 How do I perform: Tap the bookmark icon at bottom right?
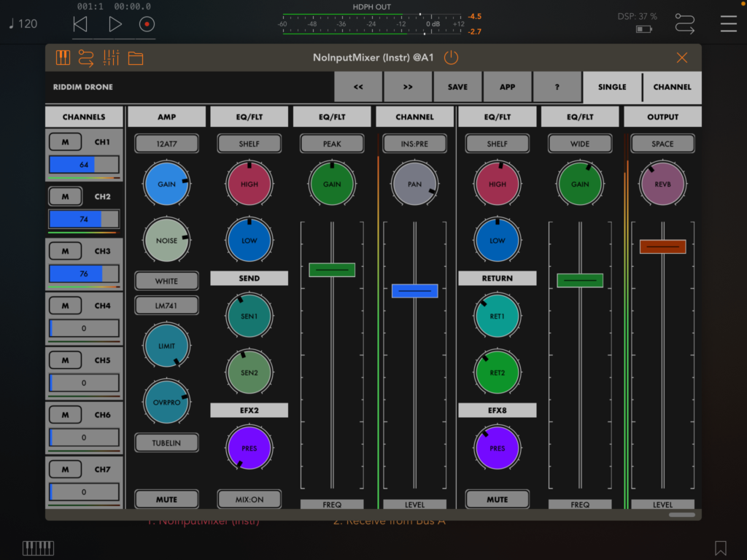click(720, 548)
